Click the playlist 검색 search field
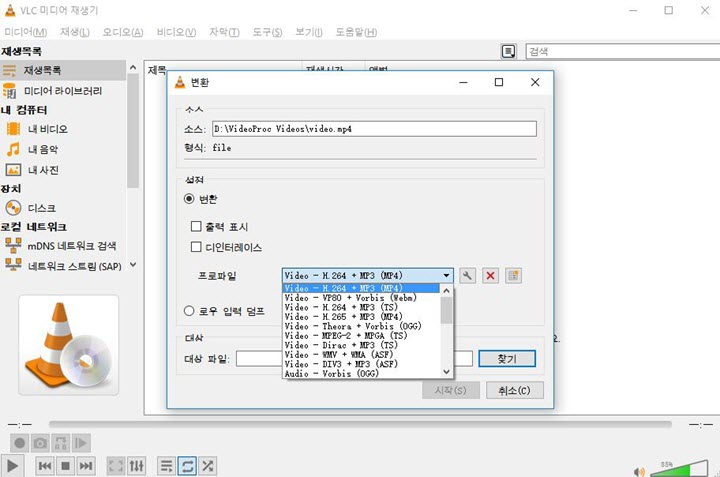 click(623, 51)
